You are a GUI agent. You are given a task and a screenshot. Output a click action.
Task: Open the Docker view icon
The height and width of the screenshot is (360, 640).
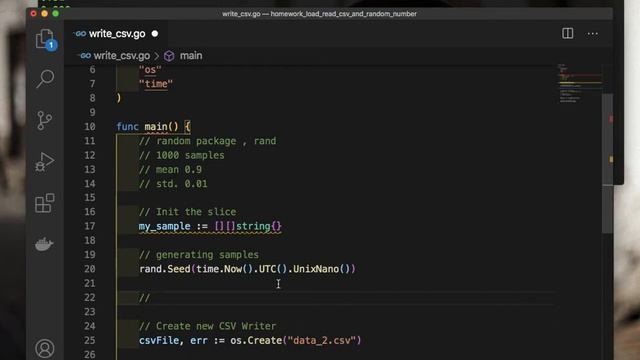click(x=44, y=244)
